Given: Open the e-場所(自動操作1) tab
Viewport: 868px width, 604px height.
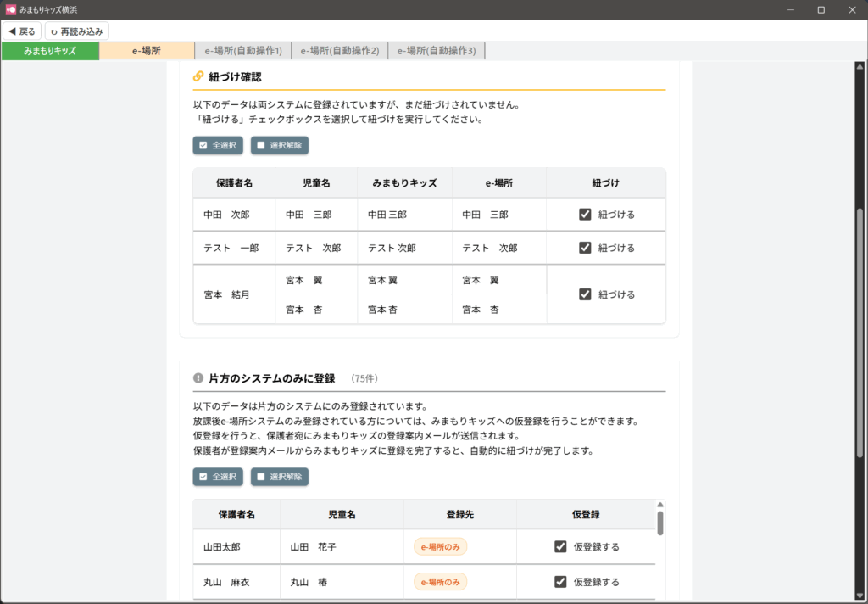Looking at the screenshot, I should tap(242, 51).
